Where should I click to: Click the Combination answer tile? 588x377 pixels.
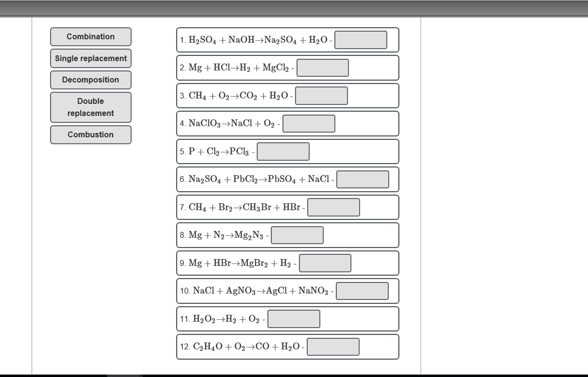[91, 37]
